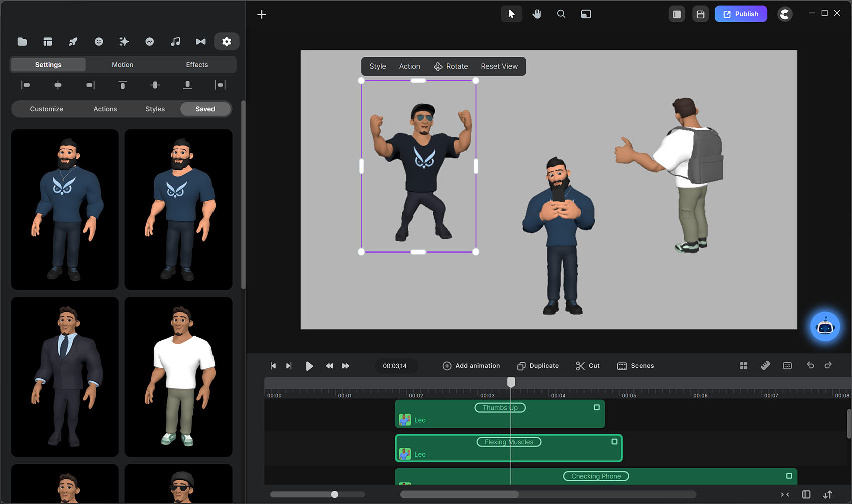Click the undo arrow in timeline
The image size is (852, 504).
(x=810, y=365)
